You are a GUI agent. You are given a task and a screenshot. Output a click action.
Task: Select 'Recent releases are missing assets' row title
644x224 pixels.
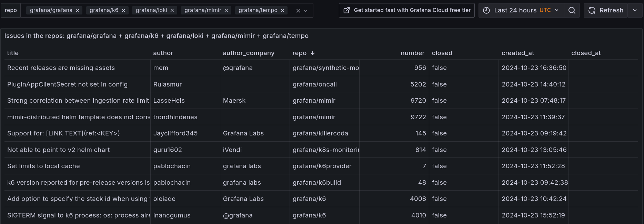61,68
